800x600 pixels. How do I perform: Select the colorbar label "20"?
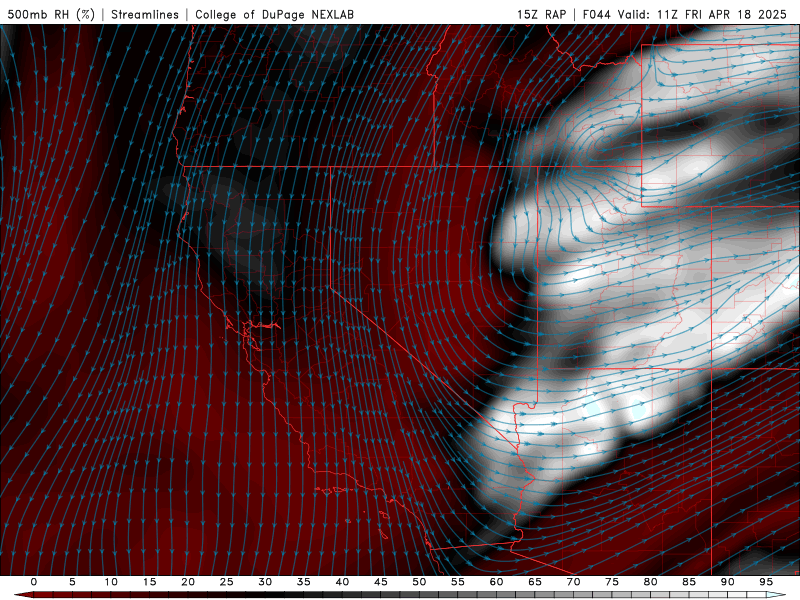click(x=188, y=582)
